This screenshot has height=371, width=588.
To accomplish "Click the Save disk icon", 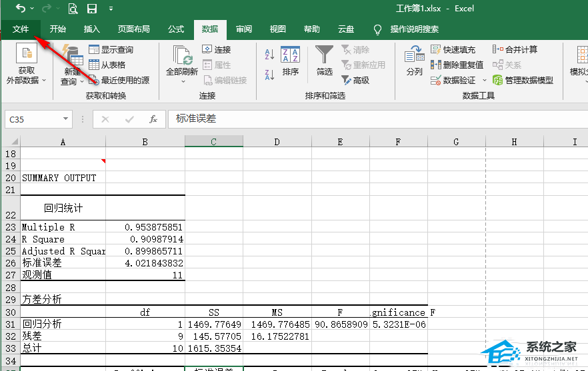I will (92, 9).
